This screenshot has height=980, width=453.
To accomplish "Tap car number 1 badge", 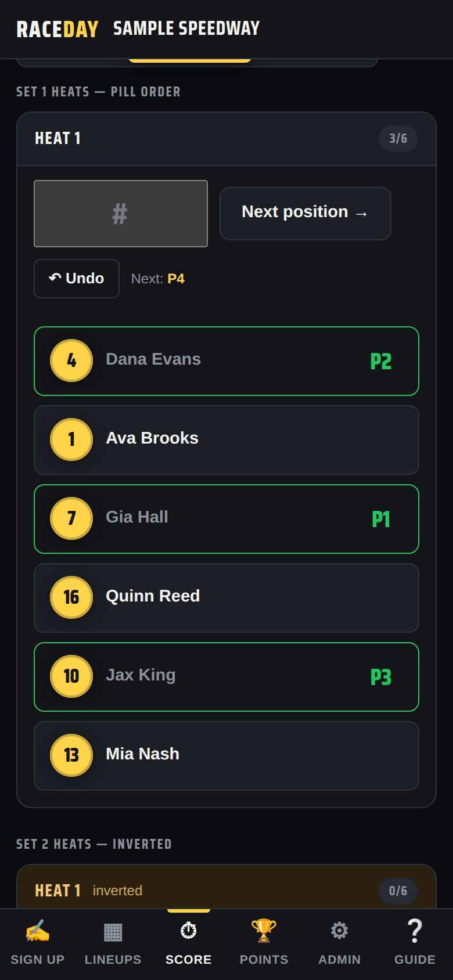I will pos(71,439).
